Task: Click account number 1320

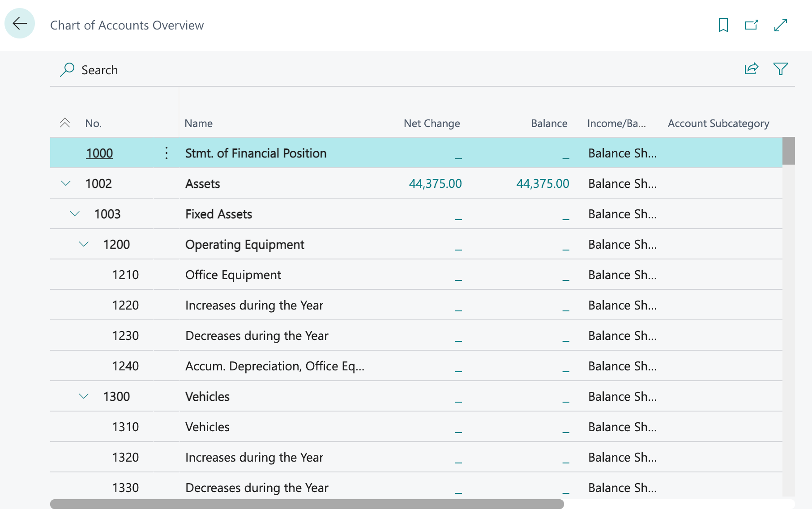Action: tap(125, 457)
